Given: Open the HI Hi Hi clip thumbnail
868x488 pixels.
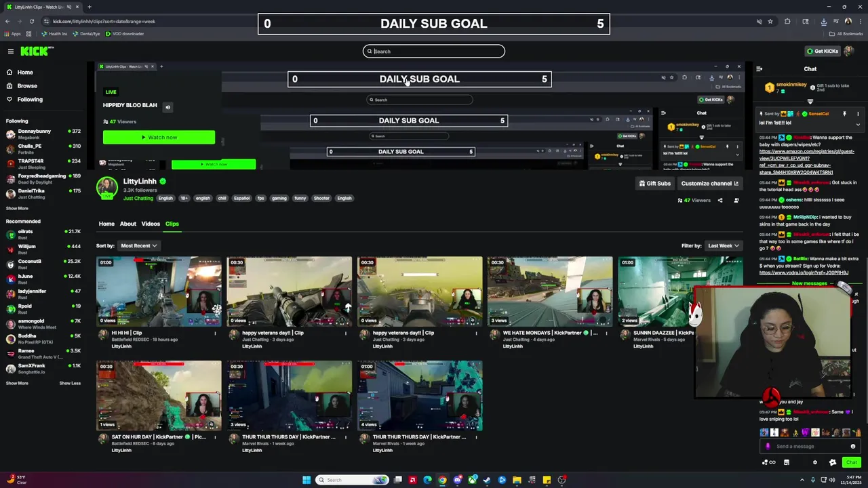Looking at the screenshot, I should (x=159, y=291).
